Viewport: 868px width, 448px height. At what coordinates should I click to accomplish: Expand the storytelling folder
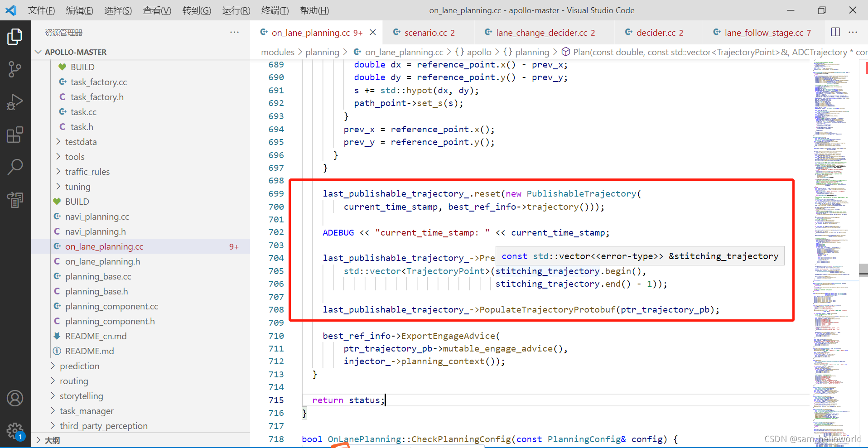[53, 396]
